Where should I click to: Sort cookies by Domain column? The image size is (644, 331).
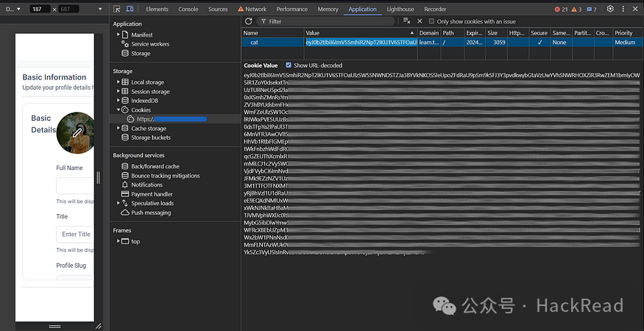pos(429,33)
